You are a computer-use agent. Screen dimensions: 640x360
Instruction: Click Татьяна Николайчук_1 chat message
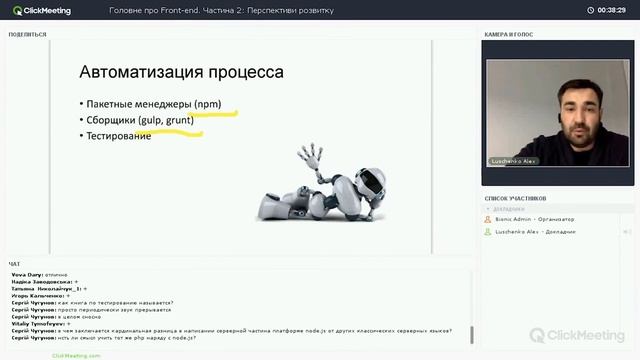coord(49,289)
